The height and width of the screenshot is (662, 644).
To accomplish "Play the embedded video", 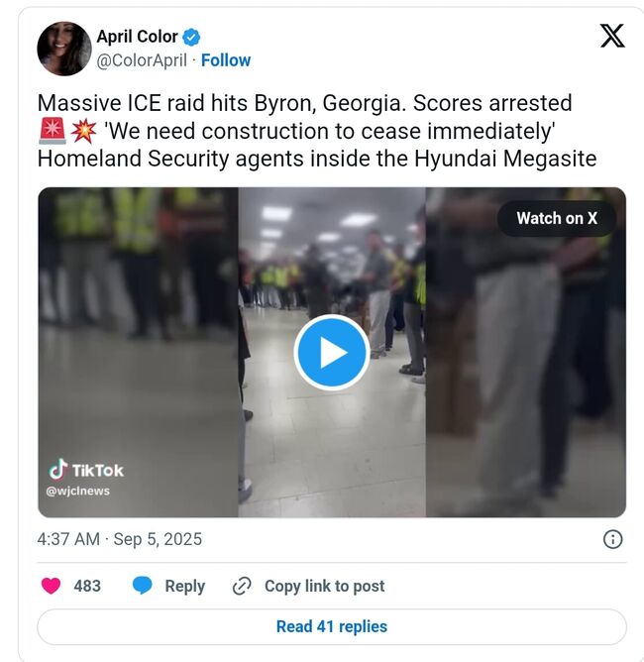I will coord(332,353).
